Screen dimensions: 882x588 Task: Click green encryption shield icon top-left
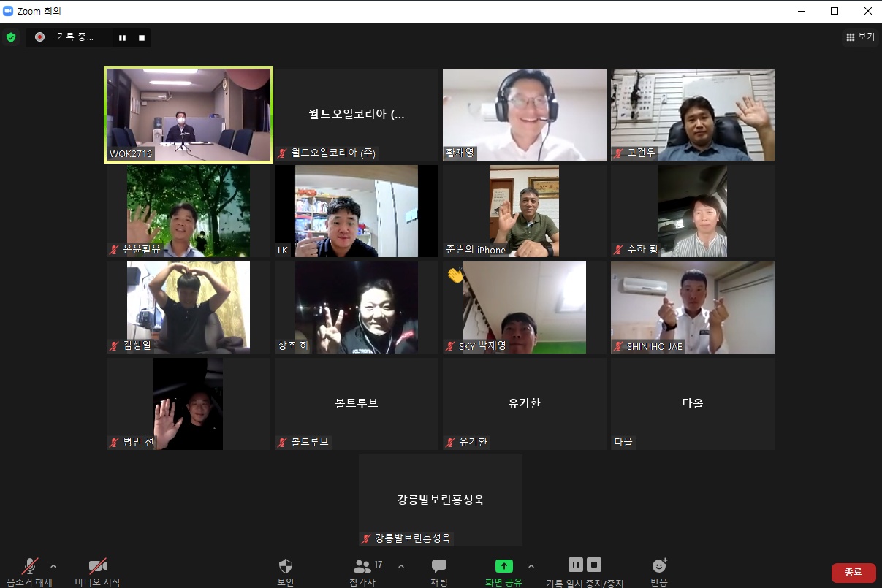click(11, 37)
